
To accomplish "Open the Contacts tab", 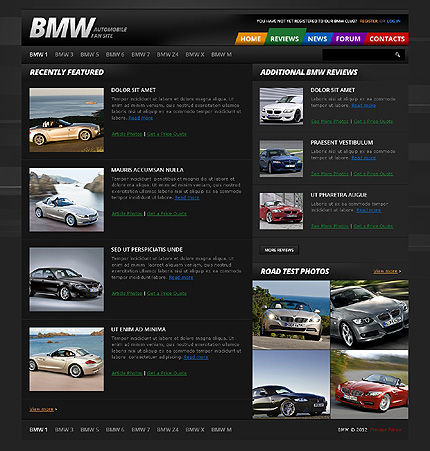I will pos(387,39).
